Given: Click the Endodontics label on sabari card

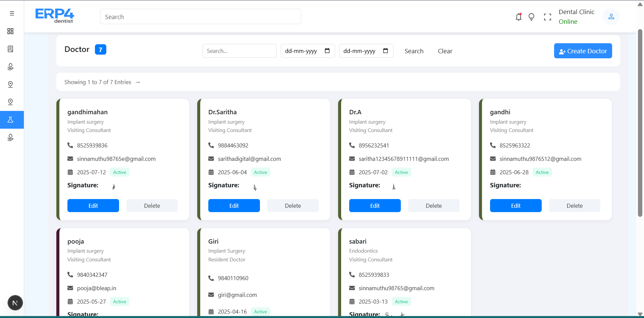Looking at the screenshot, I should point(363,251).
